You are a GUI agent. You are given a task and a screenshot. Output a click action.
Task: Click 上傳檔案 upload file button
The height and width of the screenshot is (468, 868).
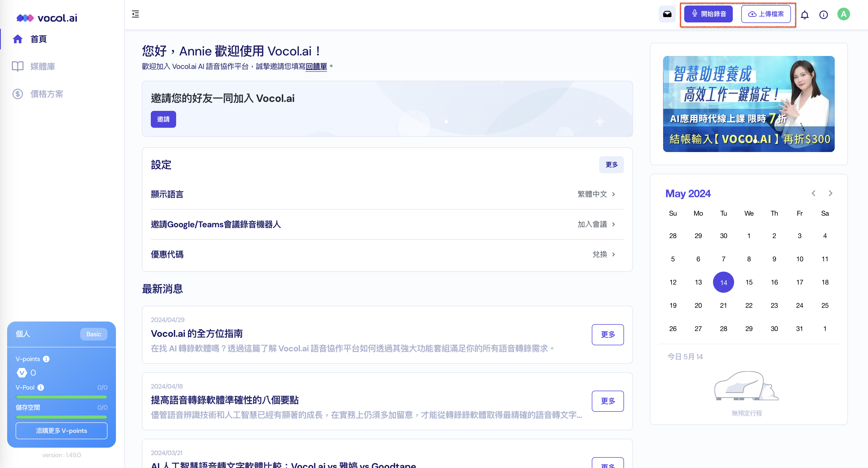(766, 14)
